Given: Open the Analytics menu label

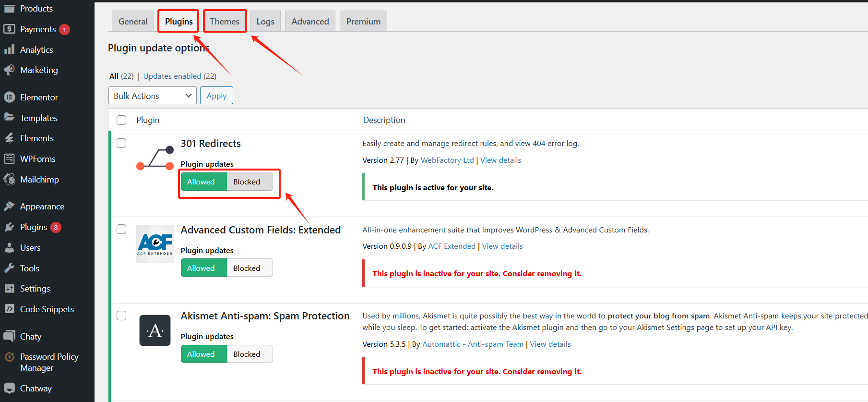Looking at the screenshot, I should pyautogui.click(x=36, y=50).
